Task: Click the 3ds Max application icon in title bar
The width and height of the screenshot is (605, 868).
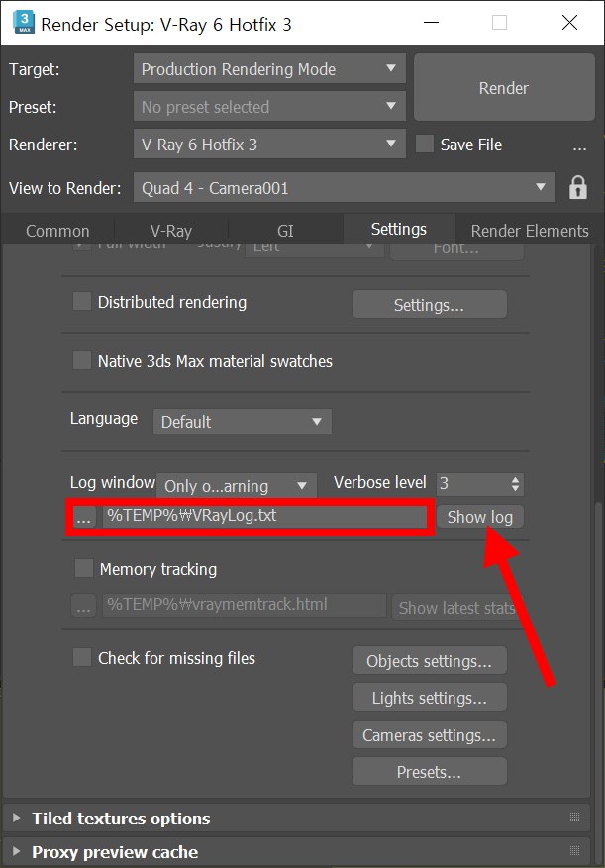Action: [23, 23]
